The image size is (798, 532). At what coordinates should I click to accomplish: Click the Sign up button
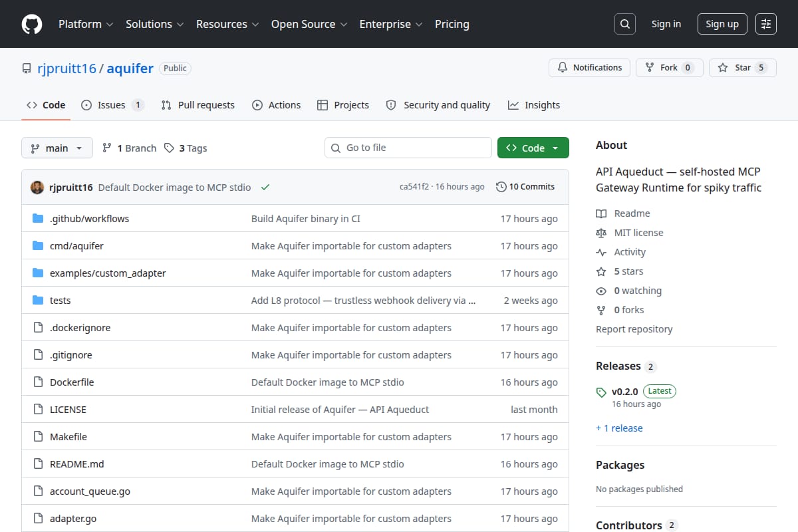tap(722, 24)
